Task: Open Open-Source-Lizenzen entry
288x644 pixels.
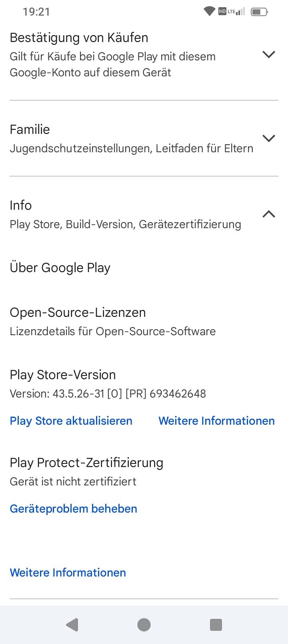Action: (x=78, y=312)
